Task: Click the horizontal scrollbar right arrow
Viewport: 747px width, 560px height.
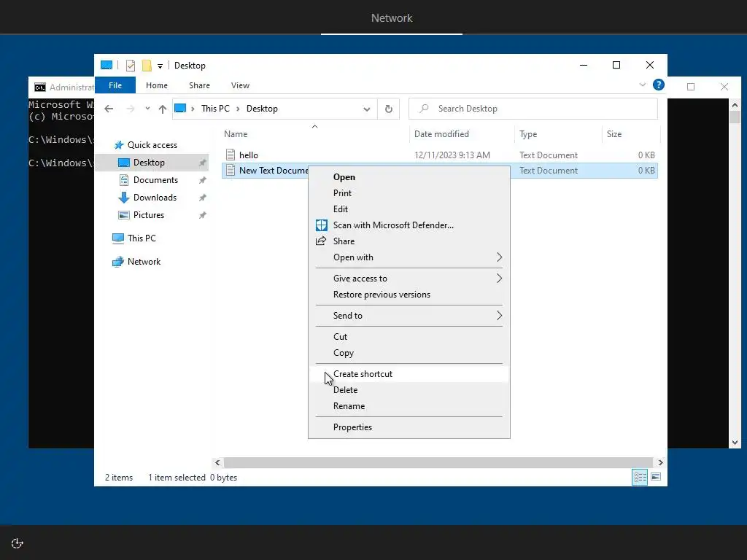Action: 660,462
